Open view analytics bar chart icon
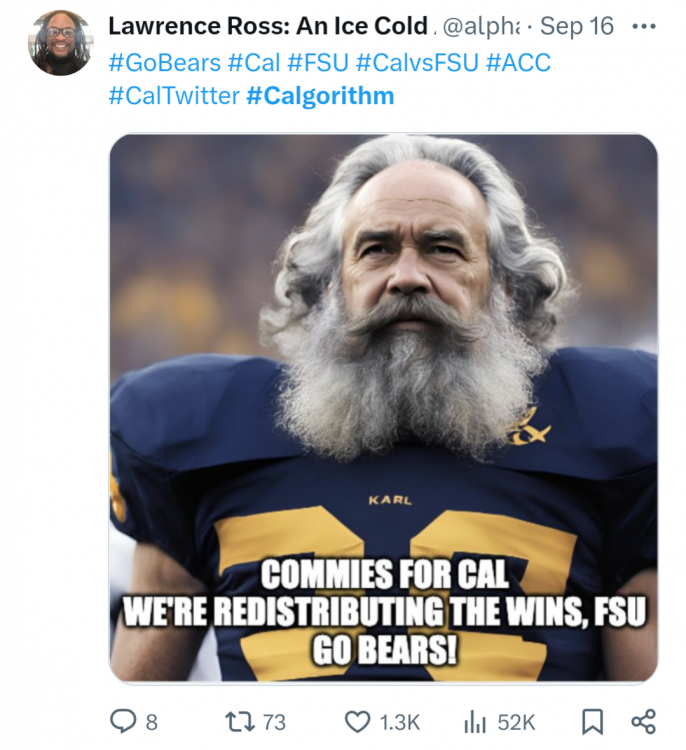The image size is (686, 750). point(474,721)
